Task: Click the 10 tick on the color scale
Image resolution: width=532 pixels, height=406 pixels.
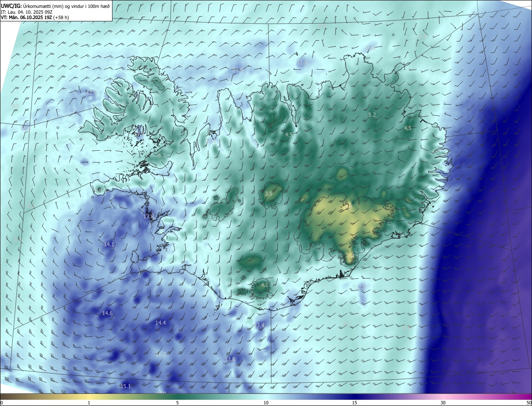Action: [x=266, y=403]
